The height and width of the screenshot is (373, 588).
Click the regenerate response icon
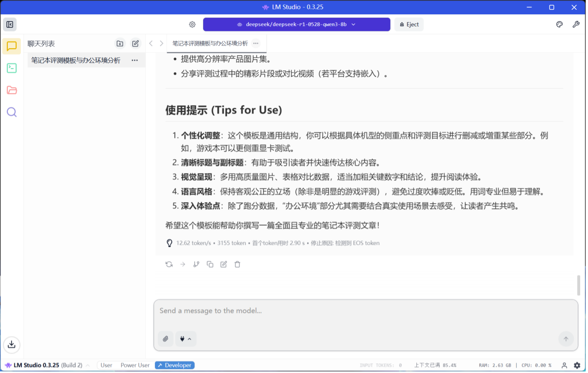coord(169,264)
